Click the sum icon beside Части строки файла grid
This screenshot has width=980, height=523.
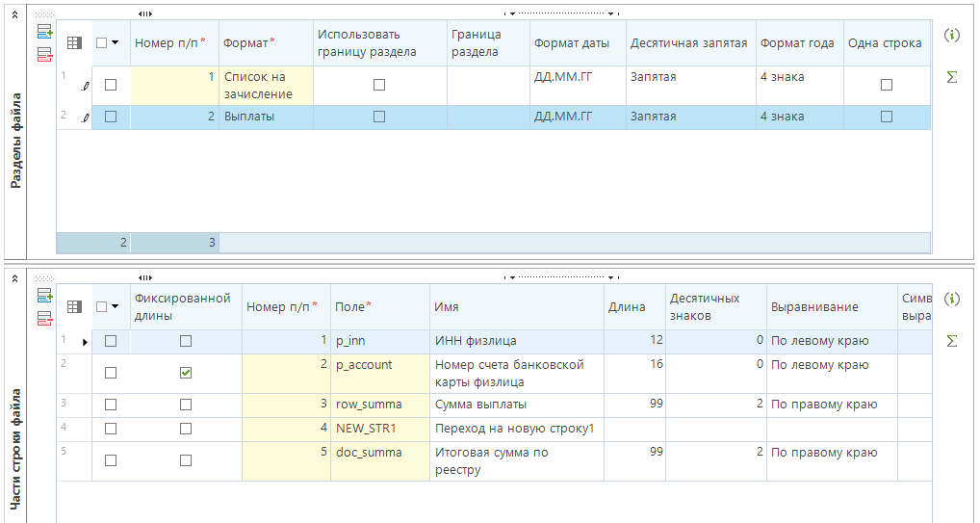pos(952,341)
